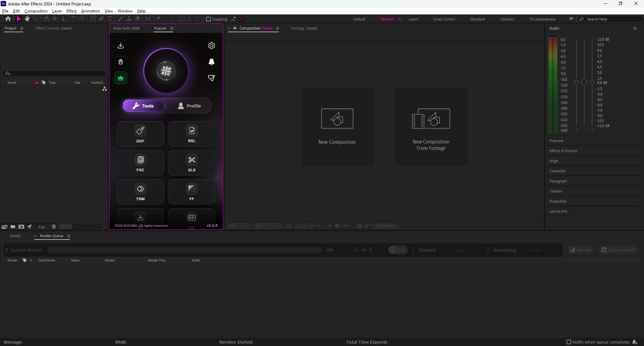
Task: Click the left audio level slider handle
Action: (x=577, y=82)
